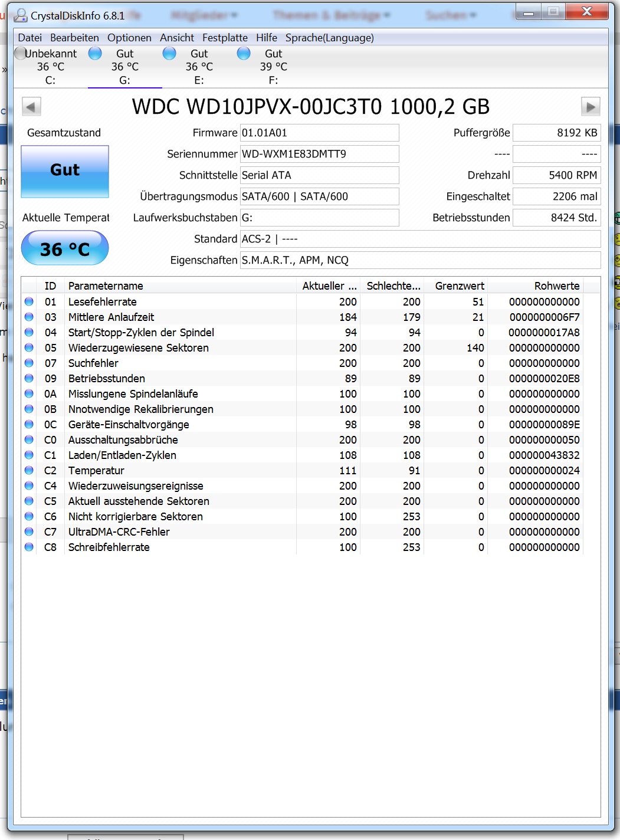Screen dimensions: 620x840
Task: Click the Standard ACS-2 field
Action: [x=421, y=239]
